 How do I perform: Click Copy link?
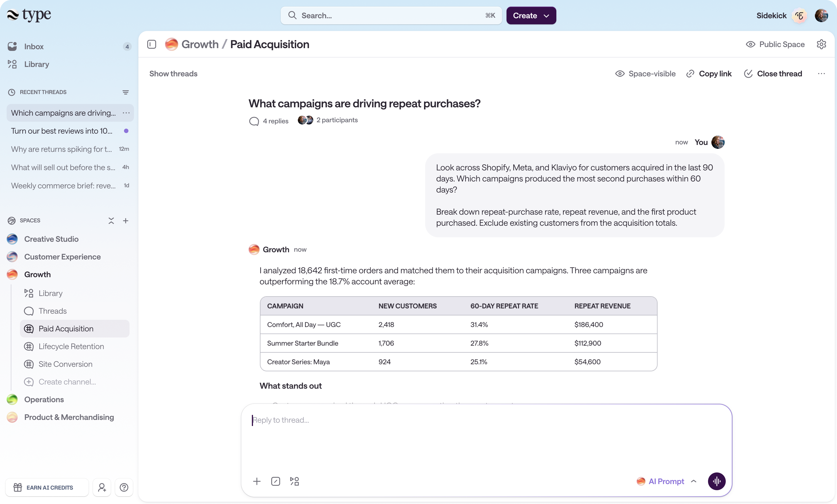point(709,74)
